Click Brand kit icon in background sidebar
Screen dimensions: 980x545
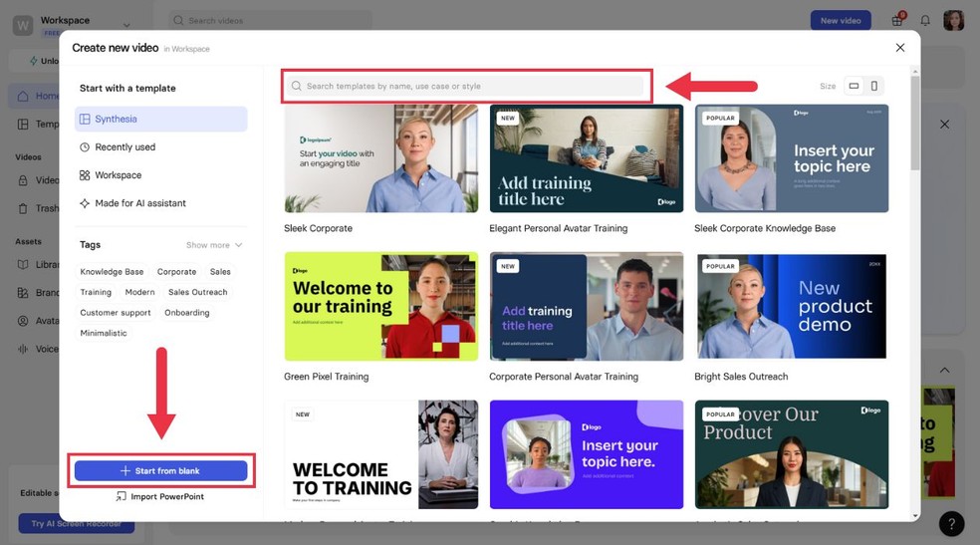tap(23, 293)
